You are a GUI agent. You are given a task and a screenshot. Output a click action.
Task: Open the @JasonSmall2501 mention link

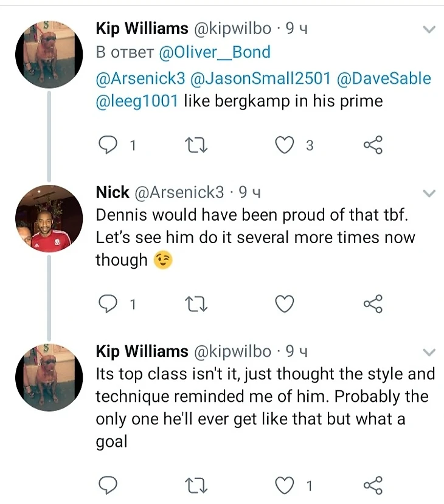click(x=260, y=78)
